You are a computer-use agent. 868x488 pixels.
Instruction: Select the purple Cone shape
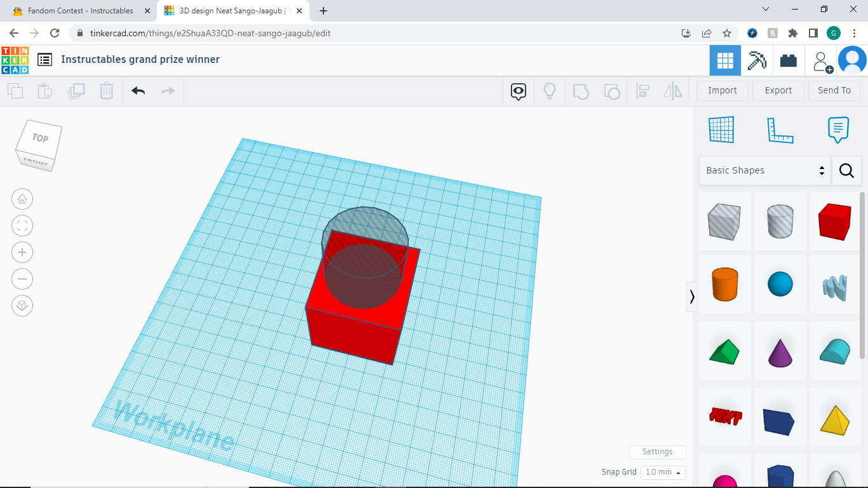[x=780, y=351]
